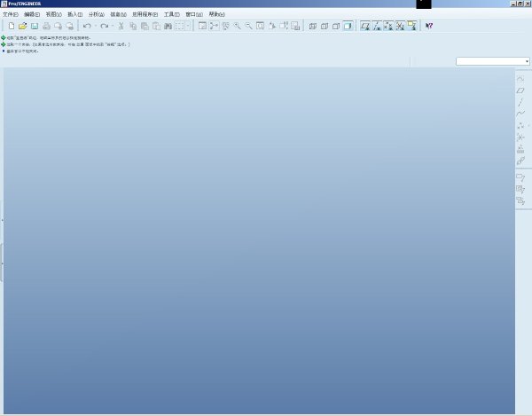Toggle the Spin Center display
The image size is (532, 416).
click(x=214, y=26)
